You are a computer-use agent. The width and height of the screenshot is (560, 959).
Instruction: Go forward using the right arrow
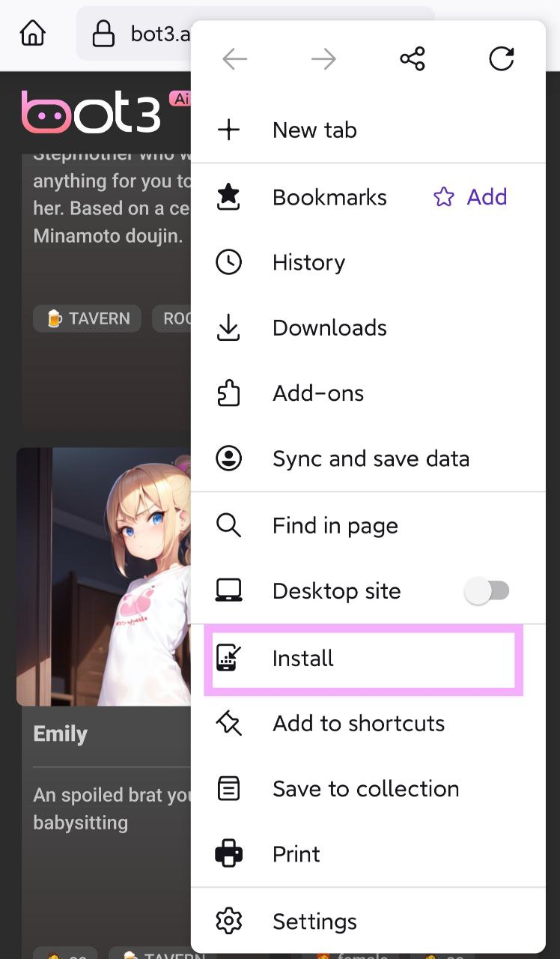click(x=323, y=59)
